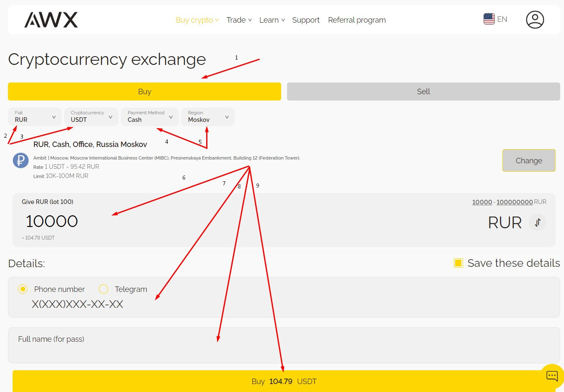Click the swap currency arrows icon
Viewport: 564px width, 392px height.
538,222
